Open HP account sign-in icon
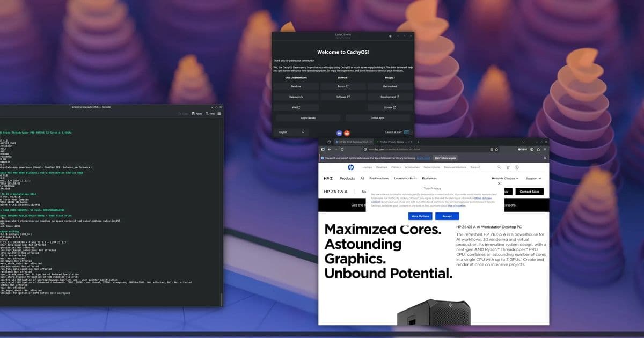Screen dimensions: 644x338 click(x=517, y=167)
